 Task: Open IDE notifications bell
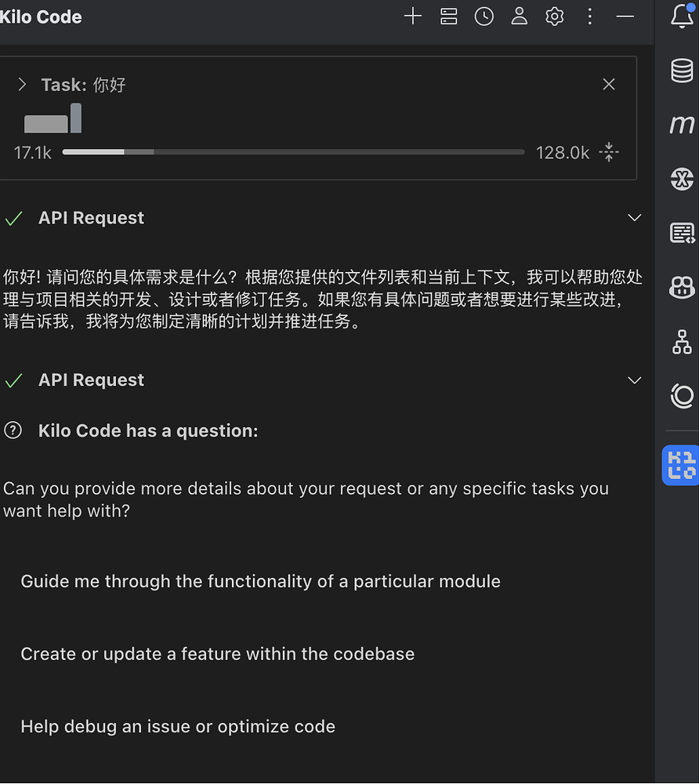pyautogui.click(x=682, y=16)
